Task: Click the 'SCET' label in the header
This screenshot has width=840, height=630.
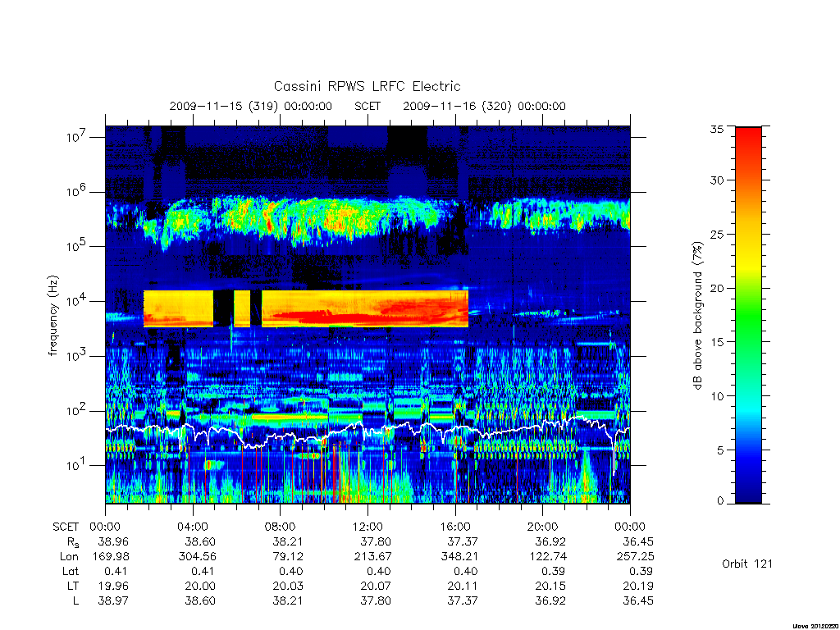Action: [367, 106]
